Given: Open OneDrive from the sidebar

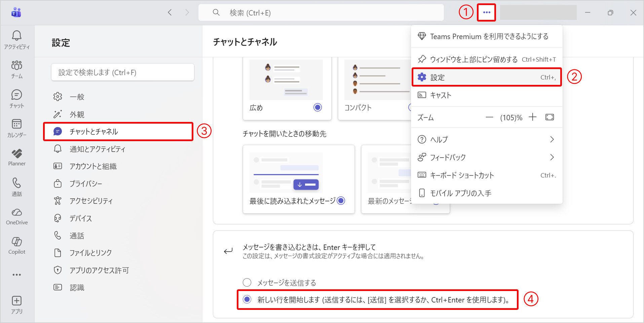Looking at the screenshot, I should tap(16, 216).
